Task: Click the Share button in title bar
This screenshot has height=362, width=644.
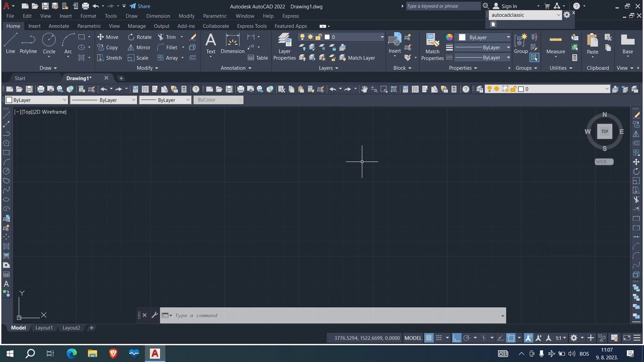Action: (140, 6)
